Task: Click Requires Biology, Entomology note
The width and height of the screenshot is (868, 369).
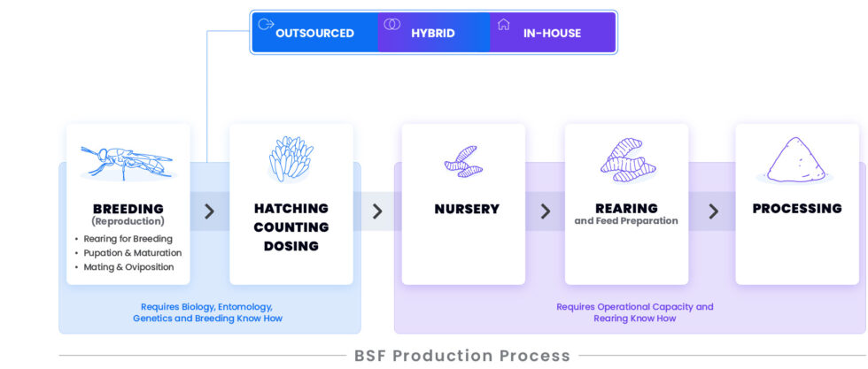Action: click(x=207, y=312)
